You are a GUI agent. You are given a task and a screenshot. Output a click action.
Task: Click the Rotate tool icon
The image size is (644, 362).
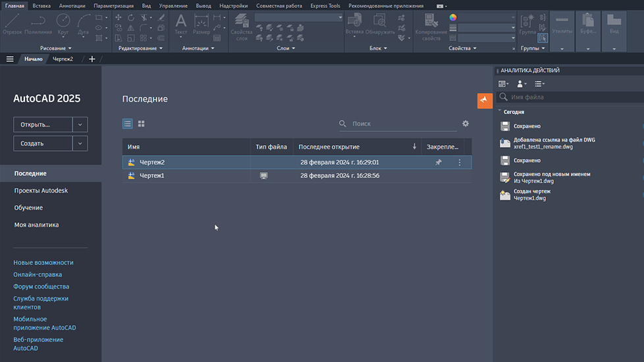130,17
